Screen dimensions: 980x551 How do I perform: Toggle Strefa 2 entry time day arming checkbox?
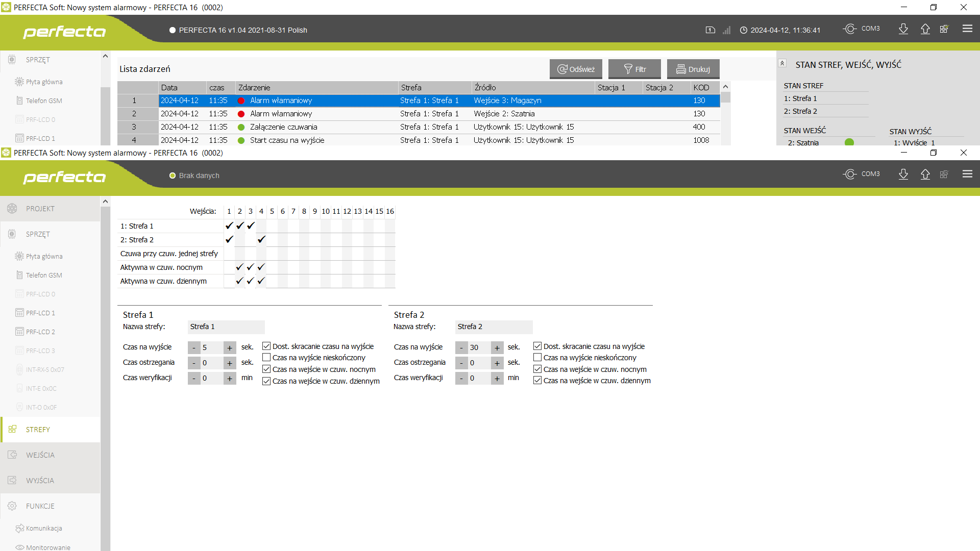point(537,381)
